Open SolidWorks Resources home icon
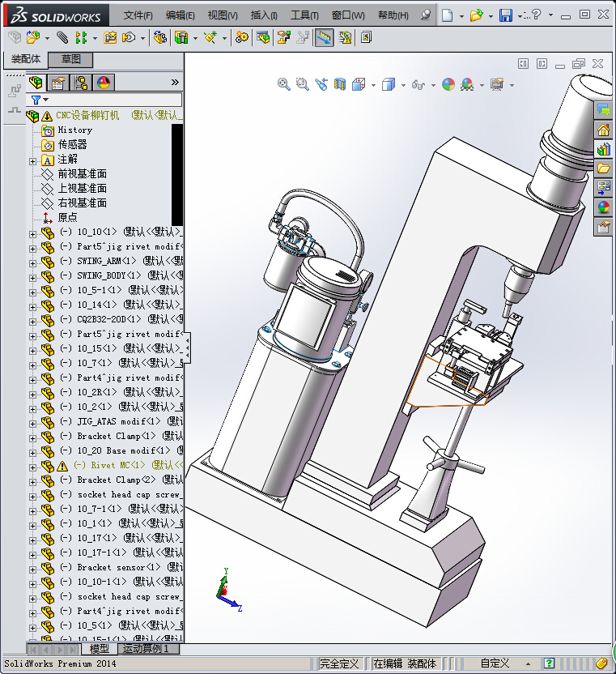 (x=604, y=130)
